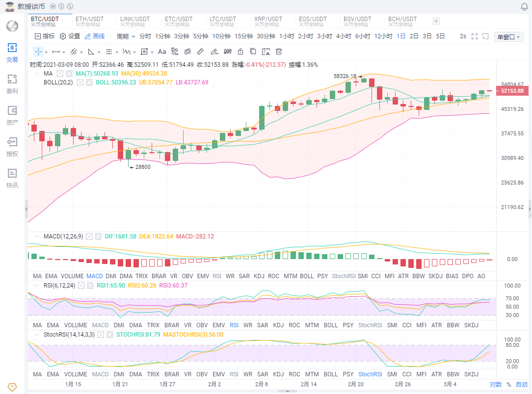Switch to ETH/USDT tab
The image size is (532, 394).
tap(90, 22)
